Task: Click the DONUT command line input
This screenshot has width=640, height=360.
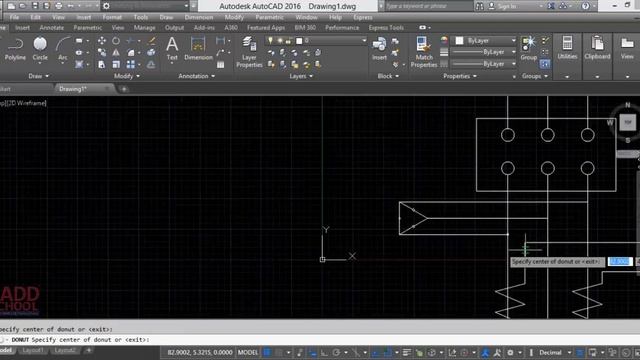Action: (320, 340)
